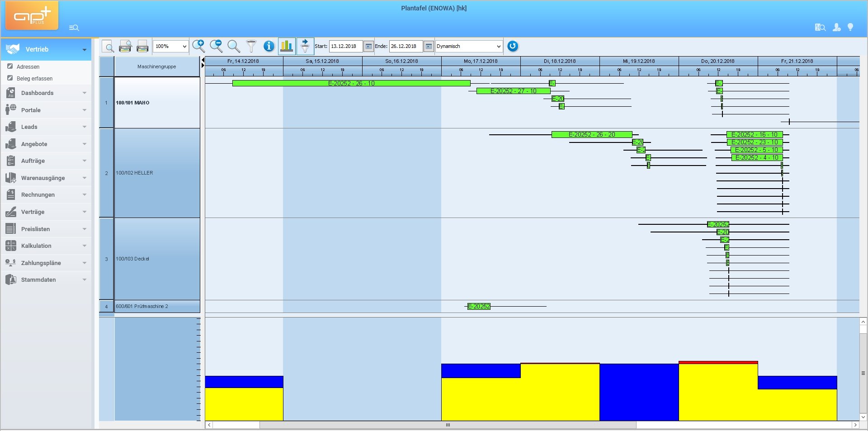
Task: Click the printer with magnifier icon
Action: [125, 46]
